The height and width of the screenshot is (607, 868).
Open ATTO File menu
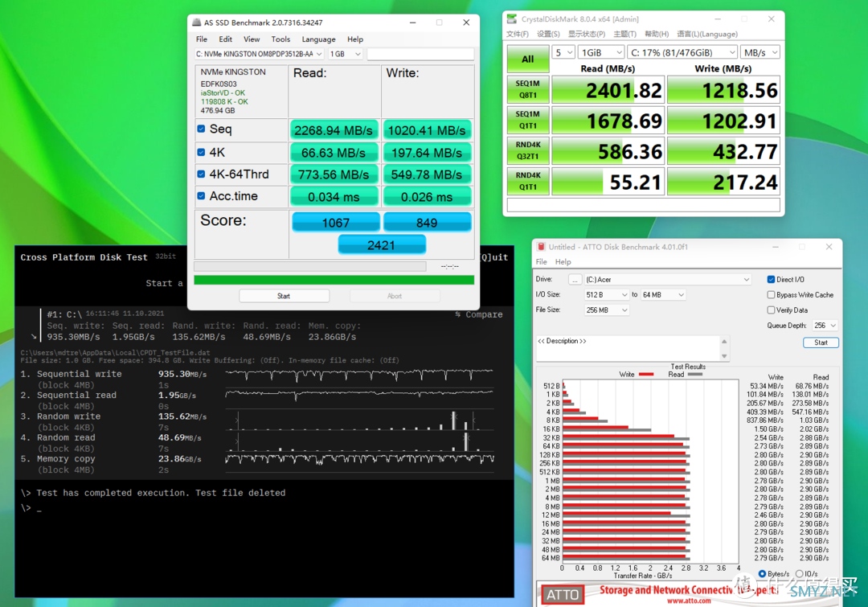(542, 262)
